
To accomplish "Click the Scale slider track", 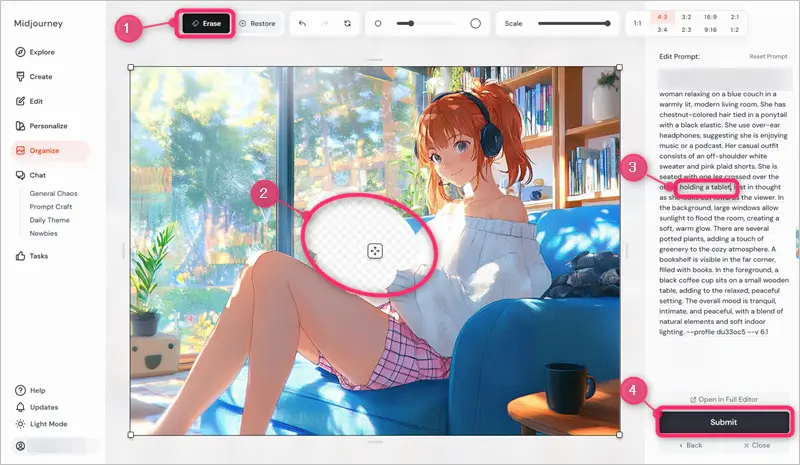I will 572,22.
